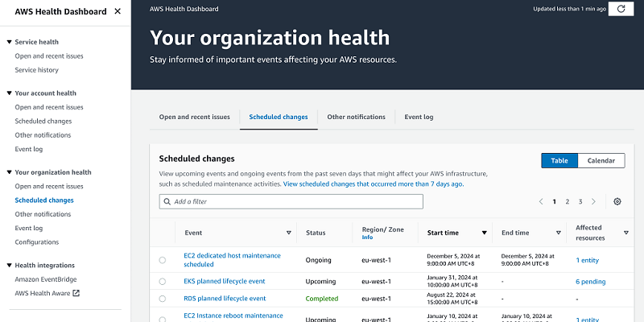Open Open and recent issues under Your organization health

(x=49, y=186)
